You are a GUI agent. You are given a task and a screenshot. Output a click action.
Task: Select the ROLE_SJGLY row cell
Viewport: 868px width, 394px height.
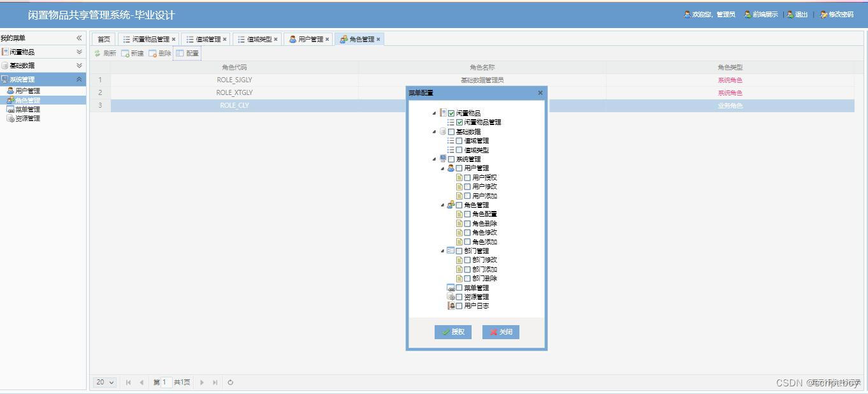pyautogui.click(x=235, y=80)
